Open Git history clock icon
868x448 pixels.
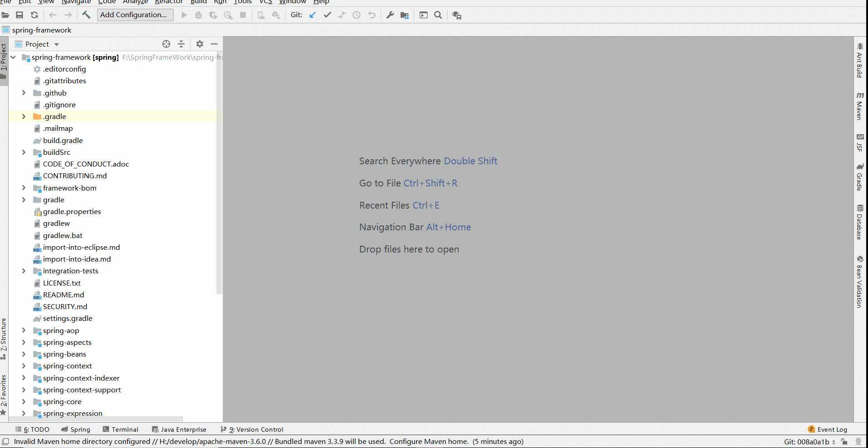[x=357, y=15]
